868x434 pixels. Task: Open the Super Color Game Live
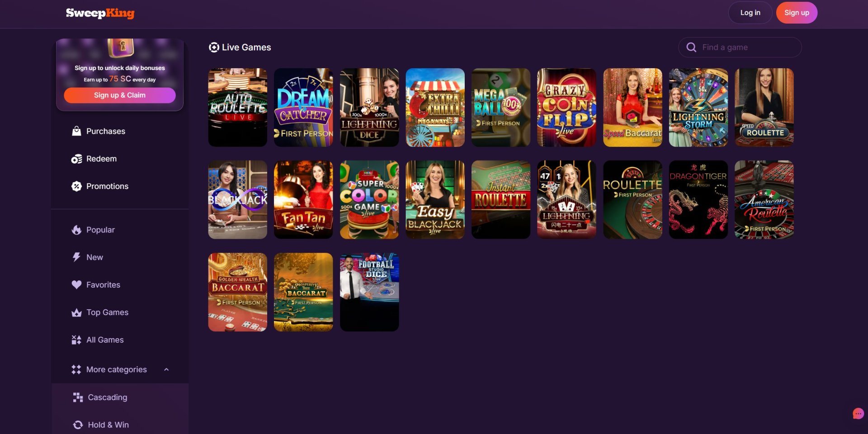tap(369, 200)
